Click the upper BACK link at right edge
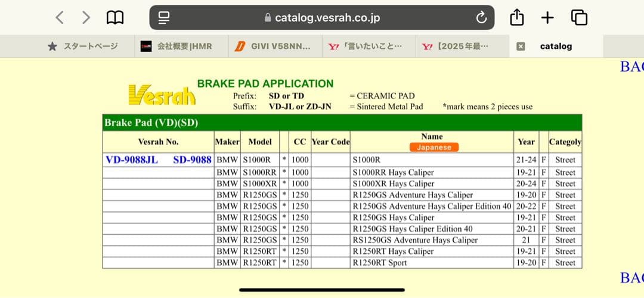Viewport: 644px width, 298px height. click(631, 66)
